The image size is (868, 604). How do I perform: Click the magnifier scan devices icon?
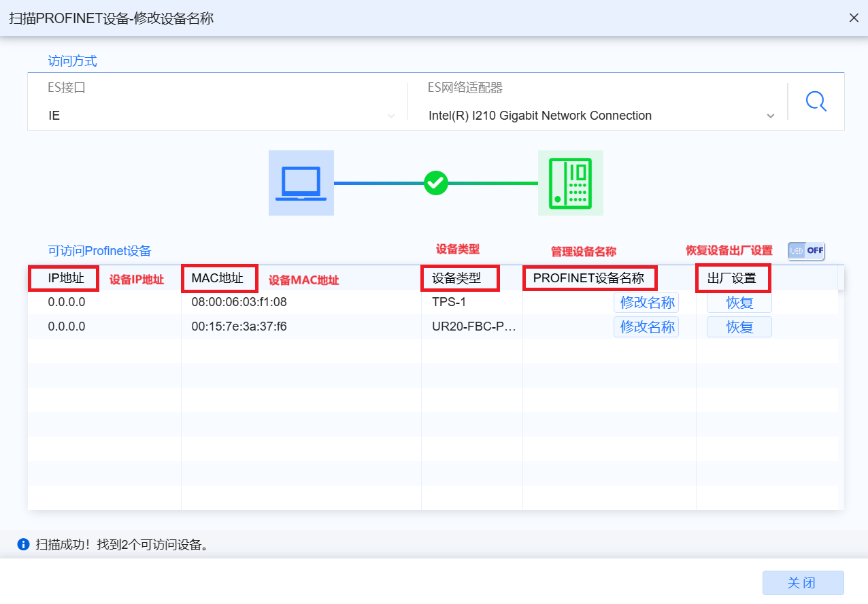(816, 102)
